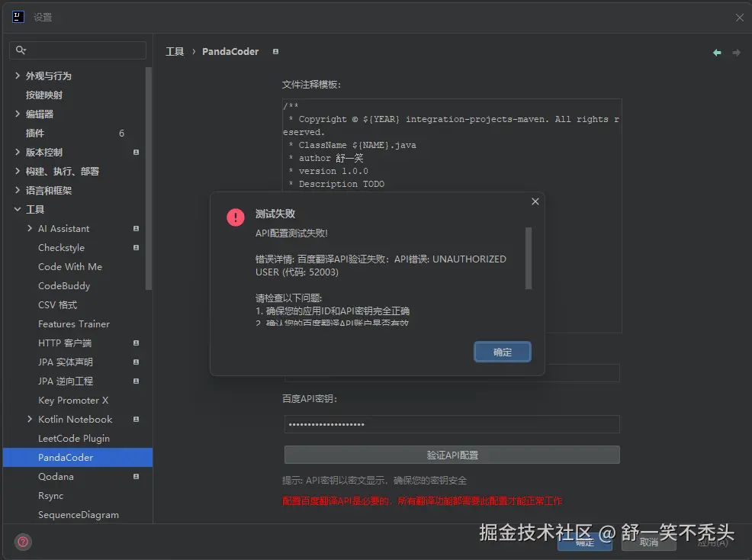This screenshot has height=560, width=752.
Task: Expand the 构建、执行、部署 section
Action: (18, 171)
